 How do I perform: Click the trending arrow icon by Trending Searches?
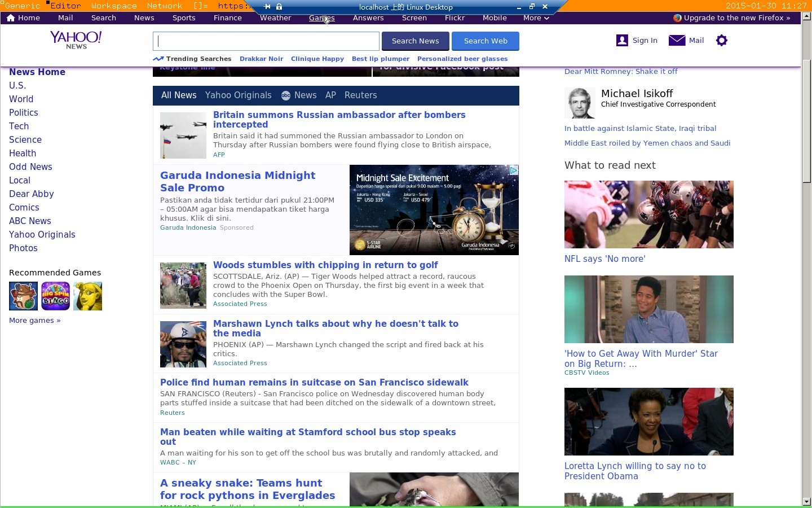coord(158,59)
